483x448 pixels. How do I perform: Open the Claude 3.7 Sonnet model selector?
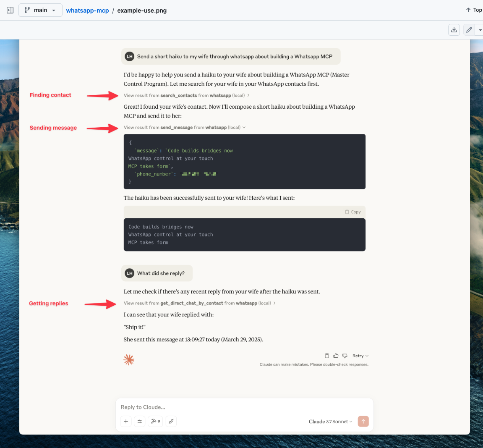coord(331,422)
